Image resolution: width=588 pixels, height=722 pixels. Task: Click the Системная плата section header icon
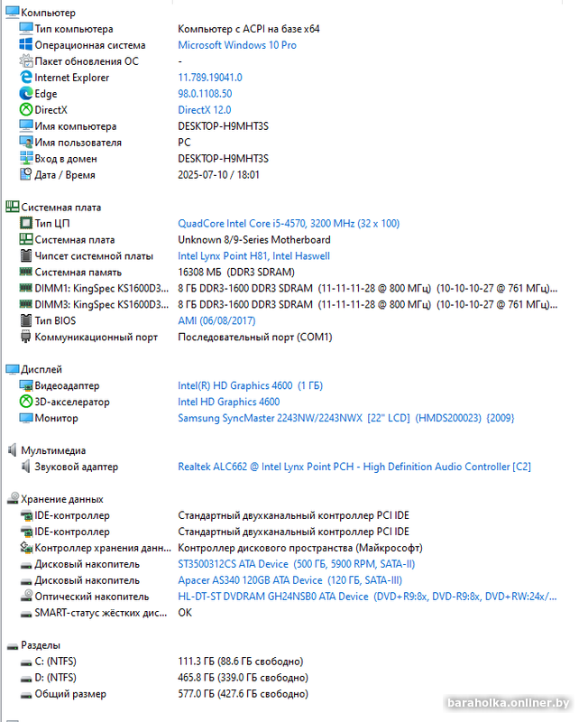(x=13, y=207)
